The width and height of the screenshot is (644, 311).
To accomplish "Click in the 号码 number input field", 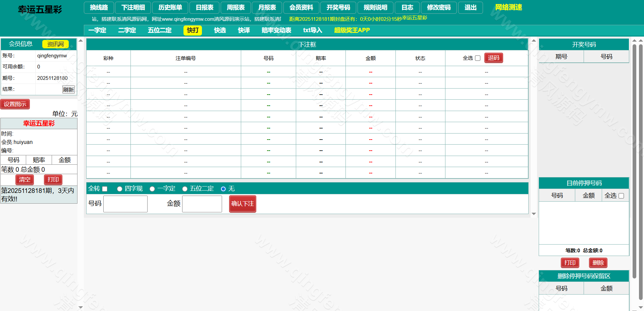I will [125, 204].
